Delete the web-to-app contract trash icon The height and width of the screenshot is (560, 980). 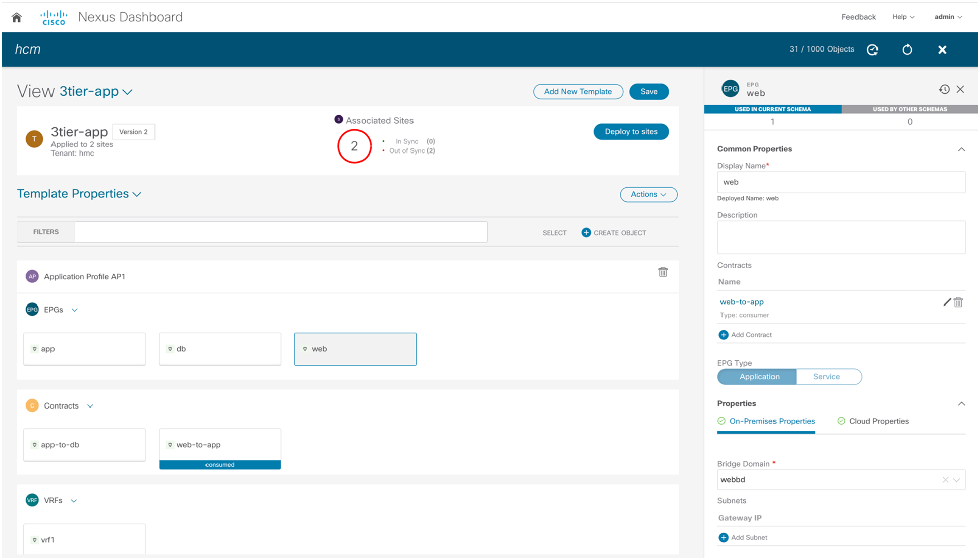coord(958,302)
